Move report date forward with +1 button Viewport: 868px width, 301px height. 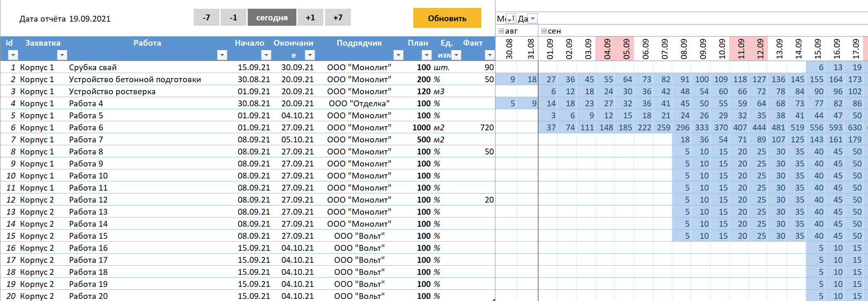coord(311,17)
